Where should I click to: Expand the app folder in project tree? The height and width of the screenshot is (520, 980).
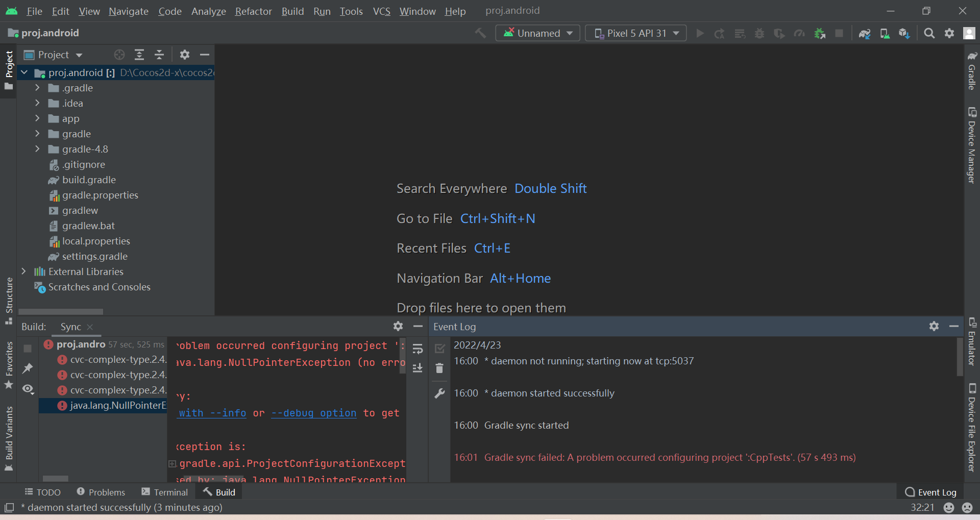[x=37, y=118]
